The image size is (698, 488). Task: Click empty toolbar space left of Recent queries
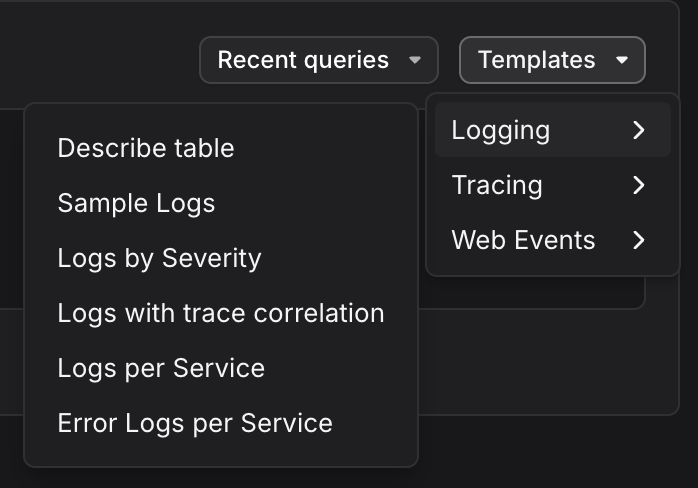[100, 58]
